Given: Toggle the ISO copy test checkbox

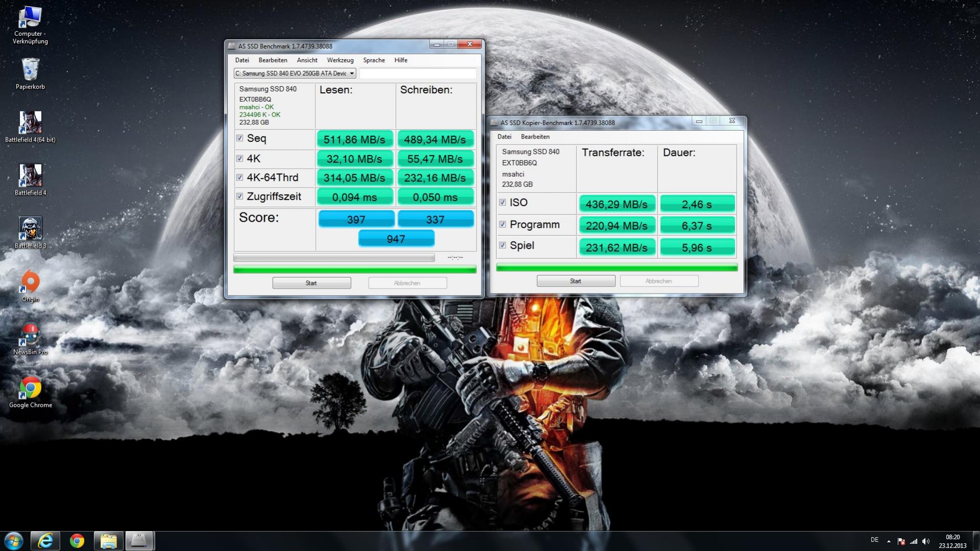Looking at the screenshot, I should tap(503, 202).
